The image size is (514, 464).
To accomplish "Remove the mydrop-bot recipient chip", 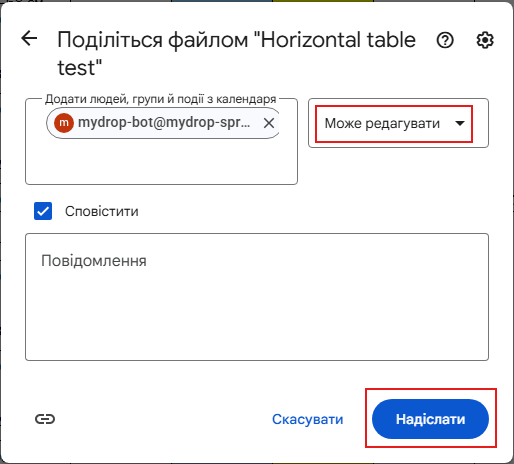I will [x=269, y=123].
